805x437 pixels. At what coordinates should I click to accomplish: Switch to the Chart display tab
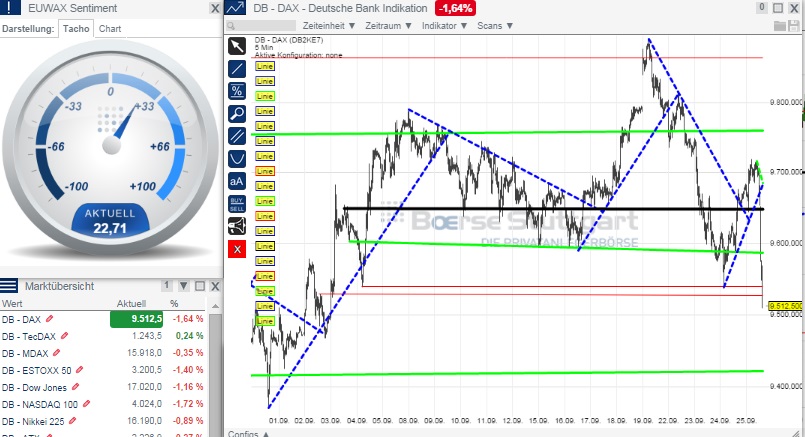click(x=110, y=29)
